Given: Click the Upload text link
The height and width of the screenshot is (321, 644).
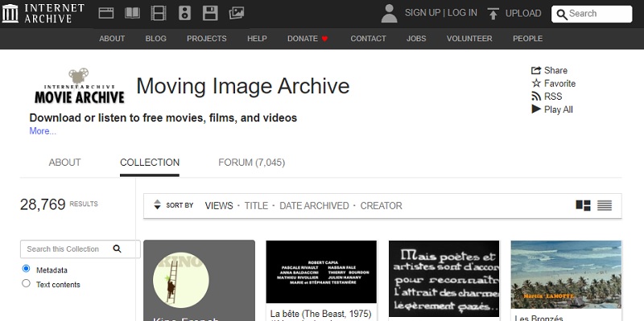Looking at the screenshot, I should click(x=522, y=13).
